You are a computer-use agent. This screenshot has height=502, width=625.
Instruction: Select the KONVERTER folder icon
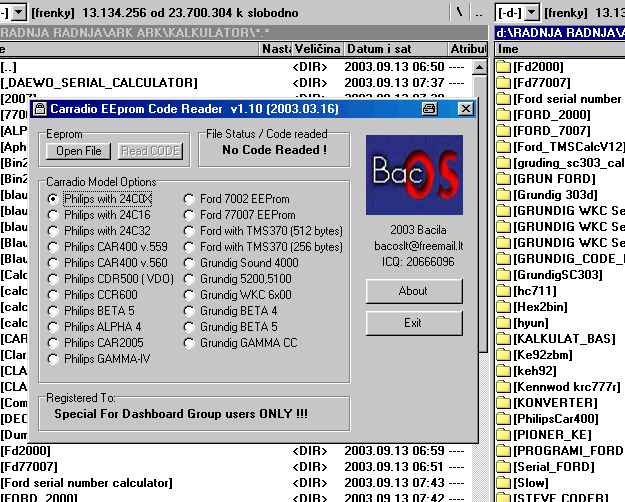click(x=504, y=403)
